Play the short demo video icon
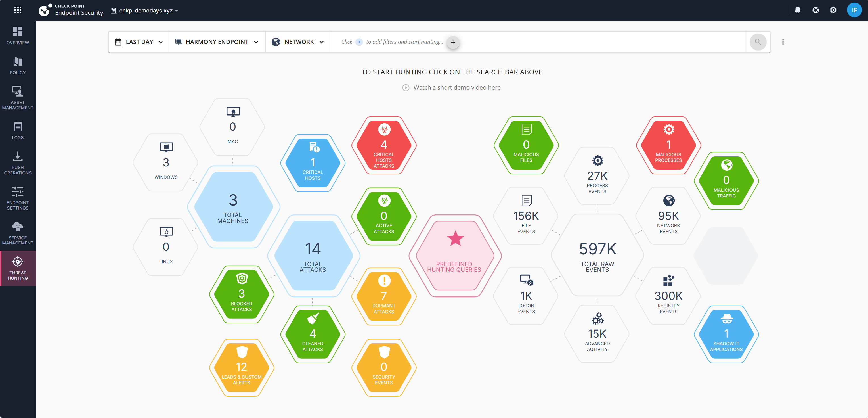The height and width of the screenshot is (418, 868). 406,88
